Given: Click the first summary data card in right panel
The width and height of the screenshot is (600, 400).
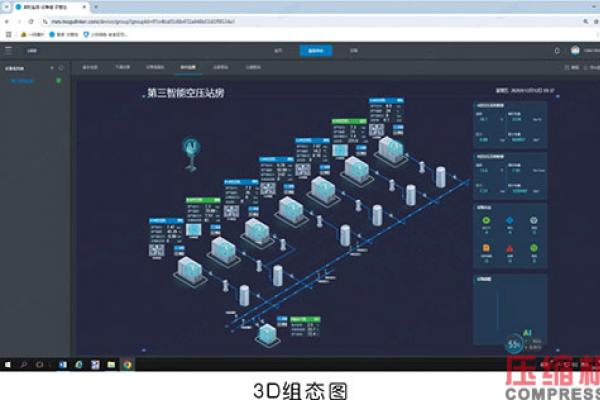Looking at the screenshot, I should point(510,125).
